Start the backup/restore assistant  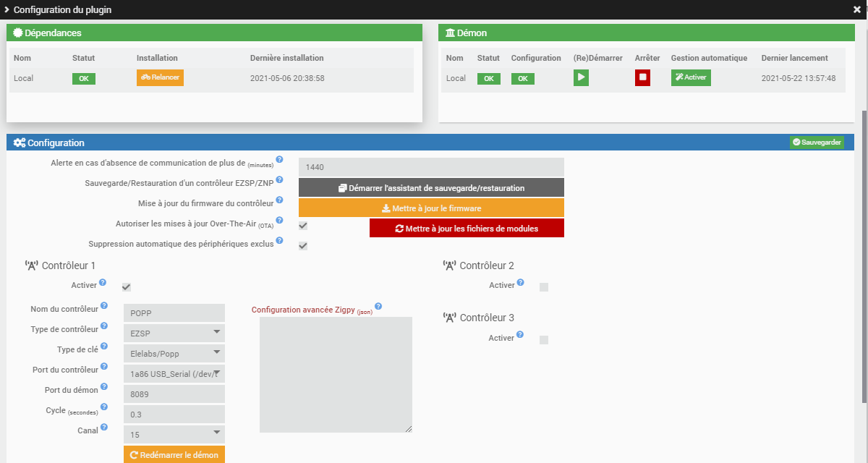coord(431,187)
